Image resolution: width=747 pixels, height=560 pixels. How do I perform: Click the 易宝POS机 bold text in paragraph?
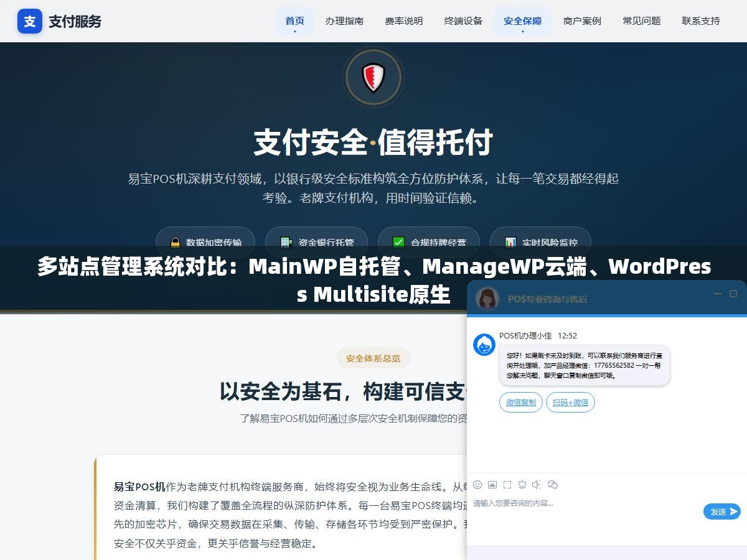[139, 487]
